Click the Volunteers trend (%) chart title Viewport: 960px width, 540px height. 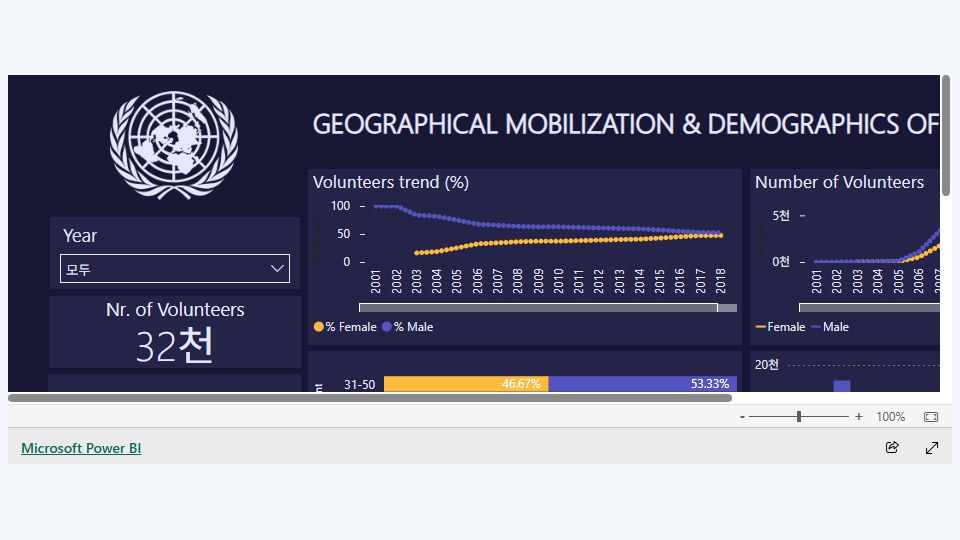tap(391, 182)
